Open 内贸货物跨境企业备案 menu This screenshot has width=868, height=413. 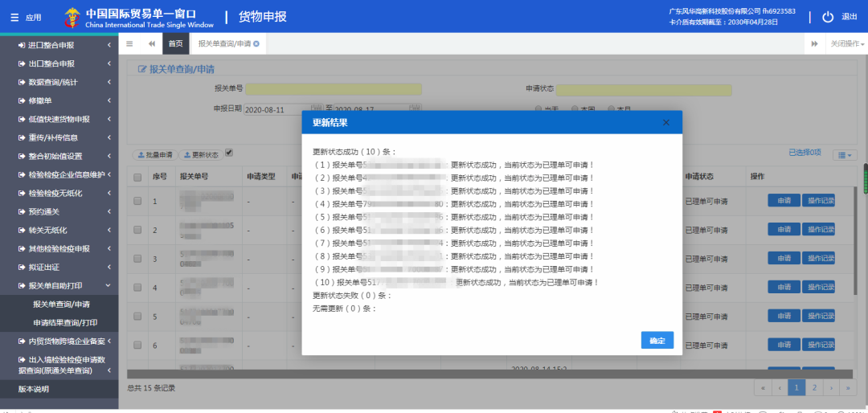pyautogui.click(x=59, y=341)
